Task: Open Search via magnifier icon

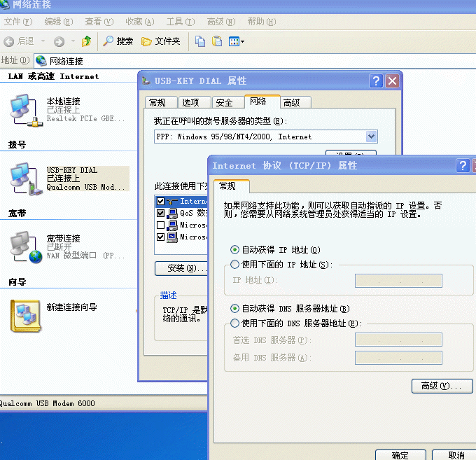Action: (108, 41)
